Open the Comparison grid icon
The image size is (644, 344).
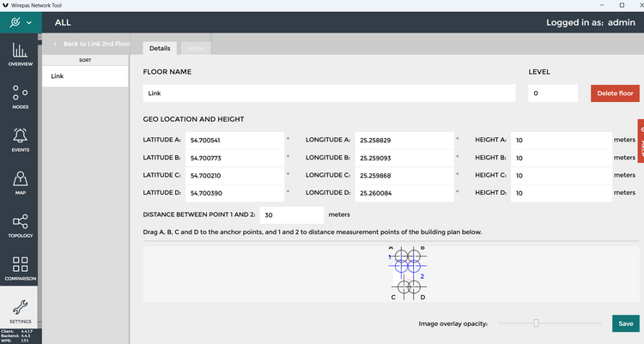(x=20, y=264)
